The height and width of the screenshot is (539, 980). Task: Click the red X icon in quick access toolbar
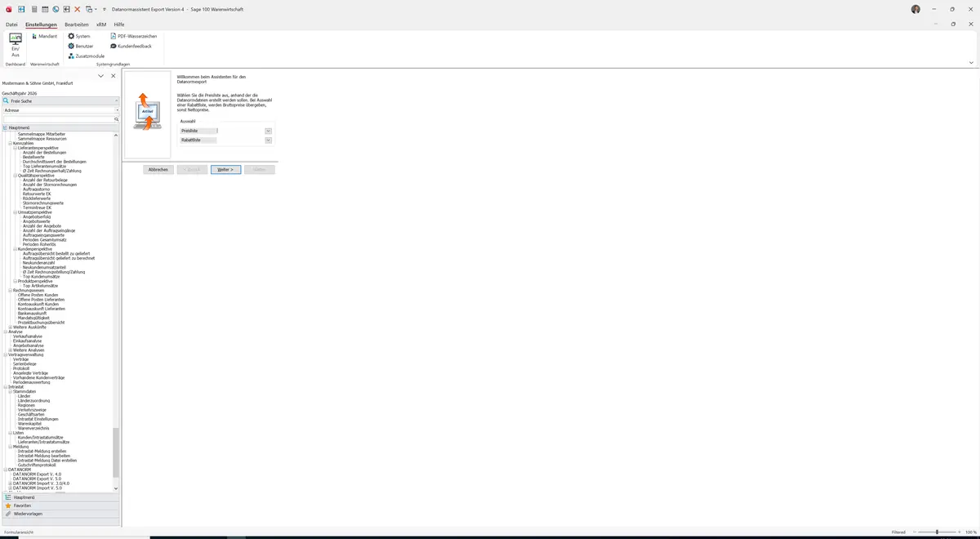pyautogui.click(x=78, y=9)
